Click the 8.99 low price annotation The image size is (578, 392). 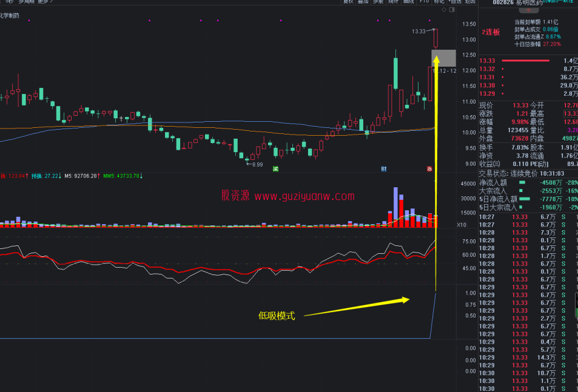coord(257,165)
